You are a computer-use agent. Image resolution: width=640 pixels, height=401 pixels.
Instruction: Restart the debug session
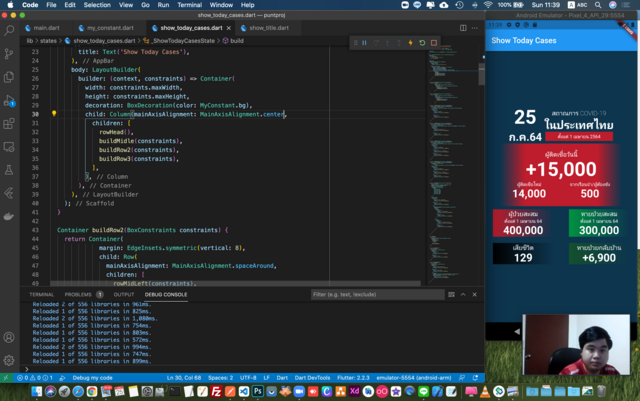point(422,43)
